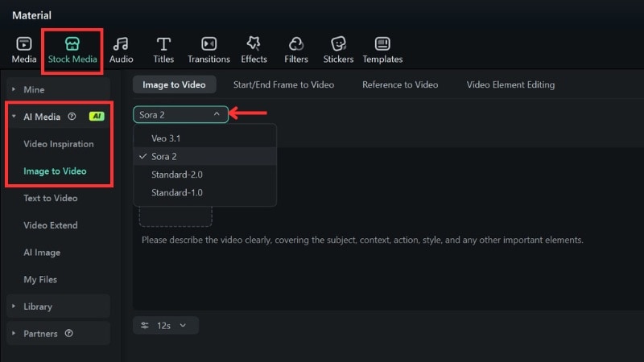Open the Transitions icon
644x362 pixels.
208,43
